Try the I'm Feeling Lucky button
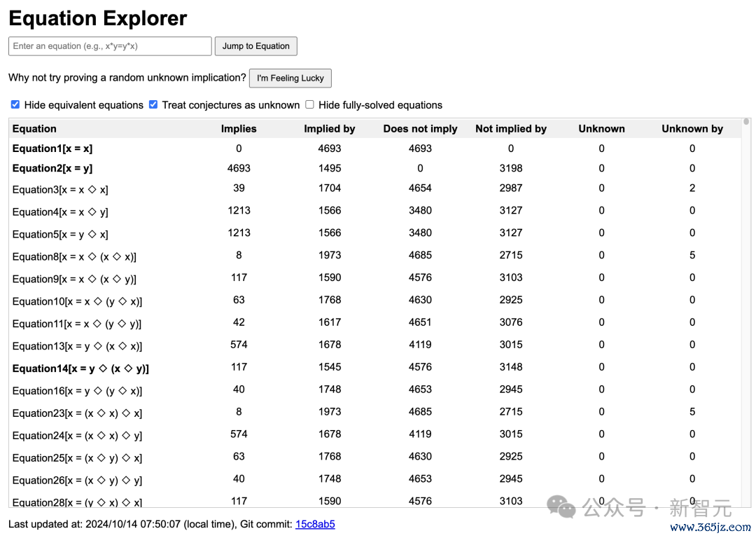The image size is (756, 538). (290, 78)
